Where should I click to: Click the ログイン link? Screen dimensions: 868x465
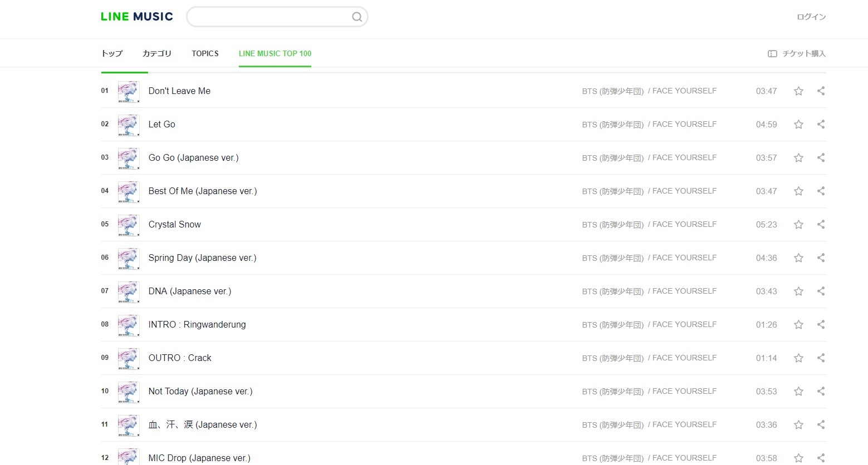pyautogui.click(x=811, y=17)
